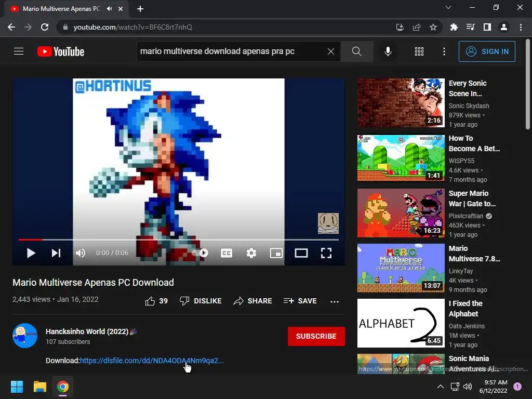Open Super Mario War thumbnail
This screenshot has width=532, height=399.
pos(401,213)
